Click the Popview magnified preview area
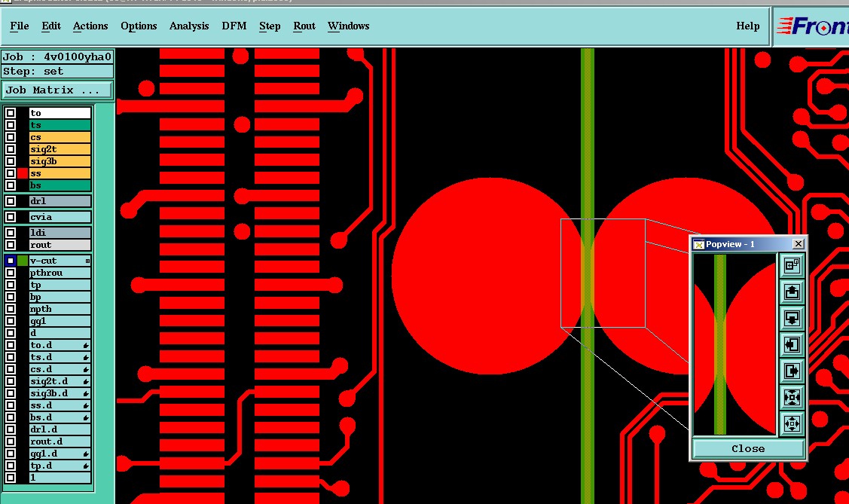Viewport: 849px width, 504px height. click(x=734, y=345)
